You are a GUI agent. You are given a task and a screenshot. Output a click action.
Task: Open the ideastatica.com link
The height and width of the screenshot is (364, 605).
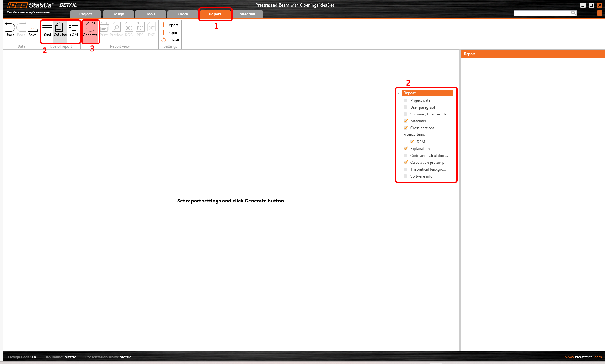(583, 357)
